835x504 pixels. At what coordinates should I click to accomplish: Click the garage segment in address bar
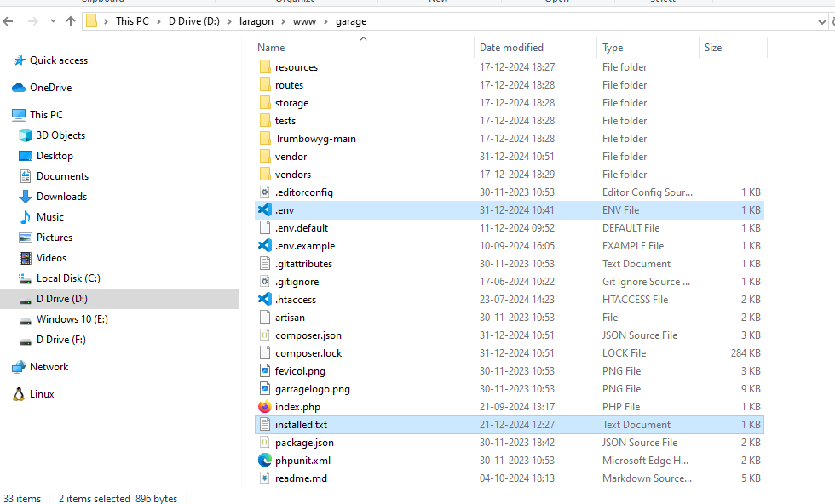click(x=351, y=21)
